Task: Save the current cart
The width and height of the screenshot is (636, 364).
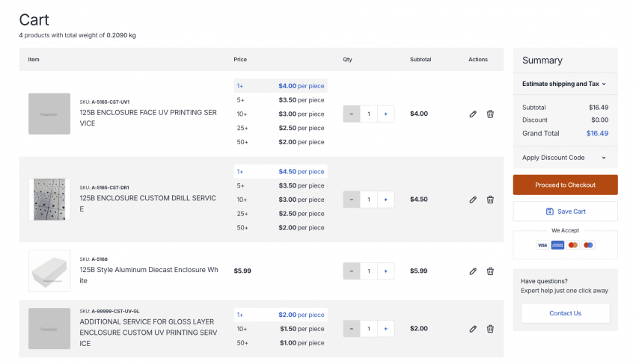Action: click(565, 212)
